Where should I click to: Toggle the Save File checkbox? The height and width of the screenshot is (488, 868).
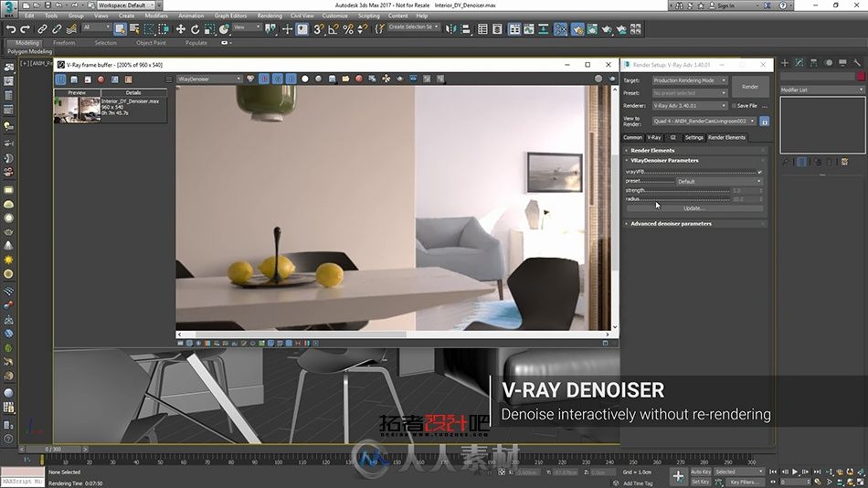[x=734, y=105]
